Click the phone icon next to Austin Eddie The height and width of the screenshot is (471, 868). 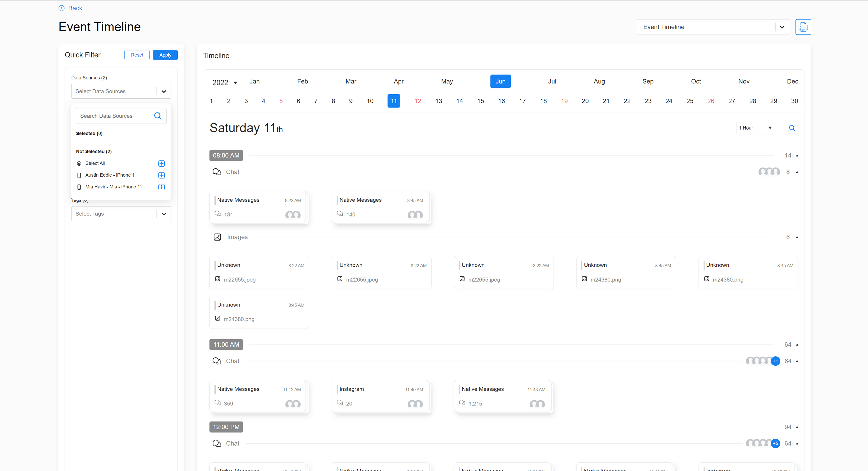point(79,175)
